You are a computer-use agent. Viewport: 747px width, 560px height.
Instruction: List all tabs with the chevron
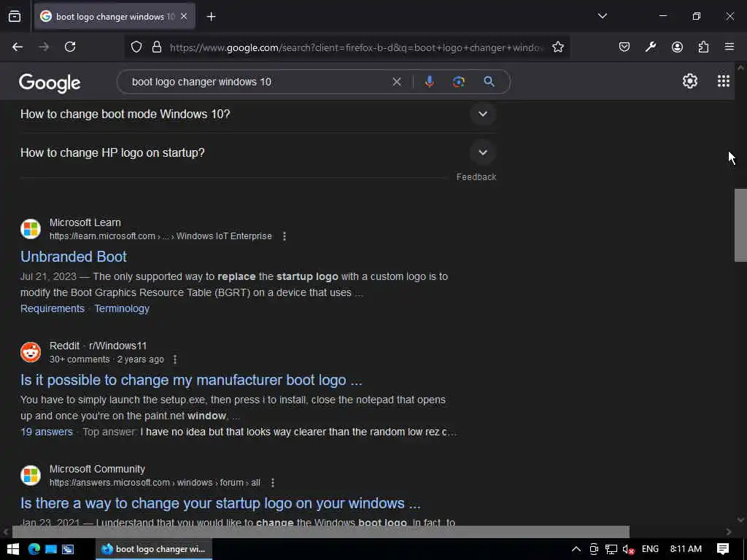tap(602, 16)
